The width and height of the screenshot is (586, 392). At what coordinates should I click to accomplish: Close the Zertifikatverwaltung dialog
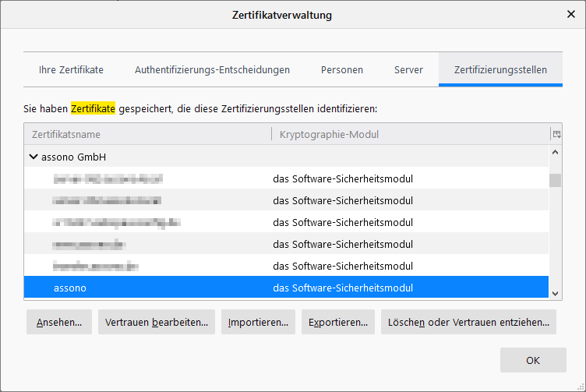click(570, 14)
